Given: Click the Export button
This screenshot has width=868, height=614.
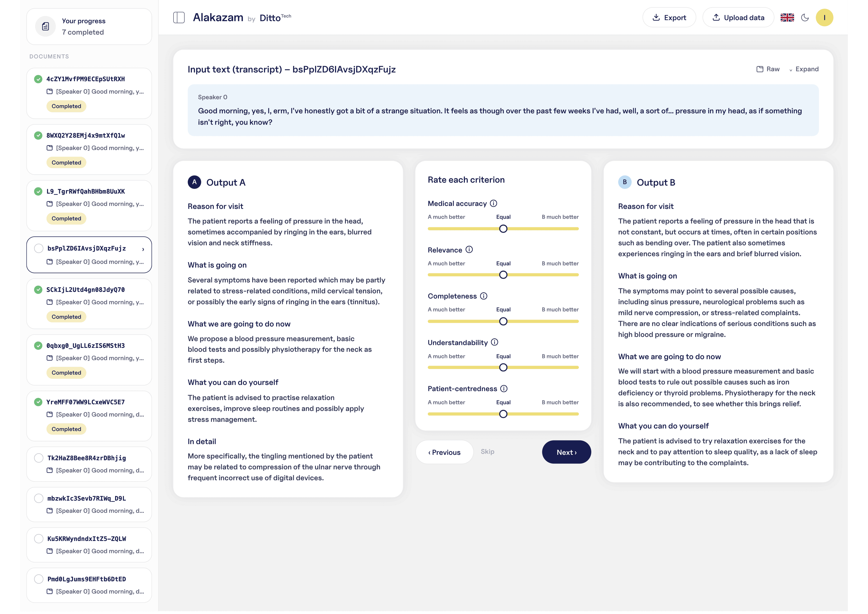Looking at the screenshot, I should [669, 17].
